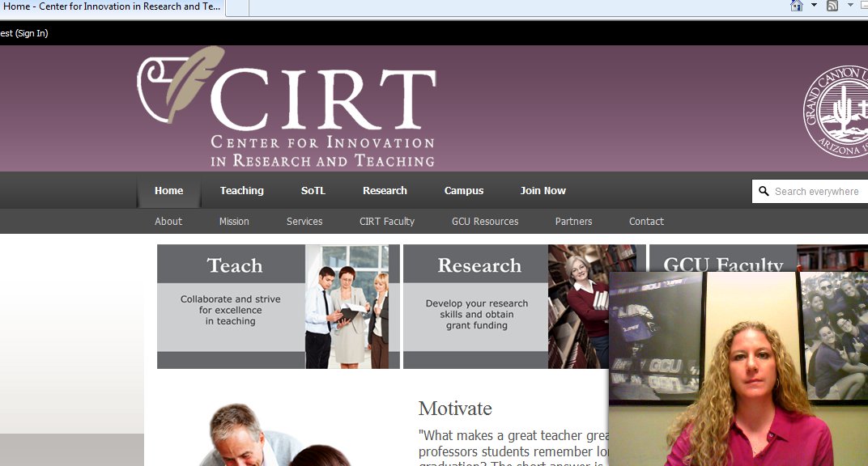Expand the Teaching navigation menu
This screenshot has width=868, height=466.
pos(241,191)
